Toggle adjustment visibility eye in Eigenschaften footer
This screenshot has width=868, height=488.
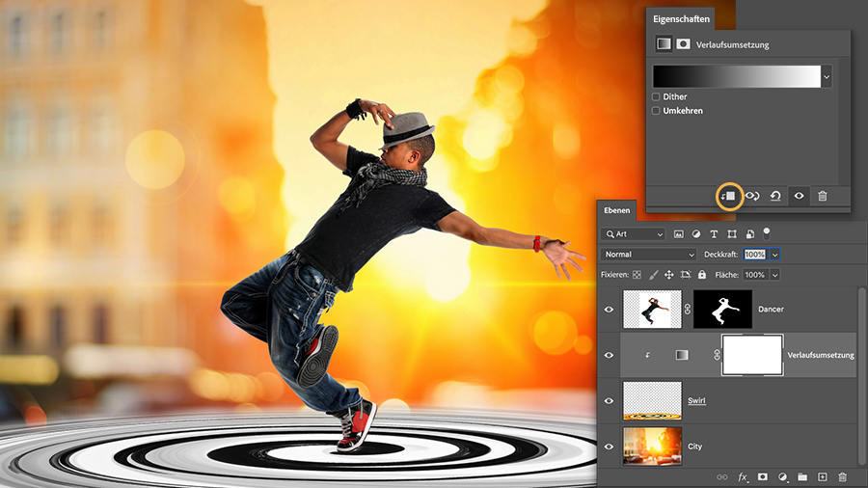(799, 196)
